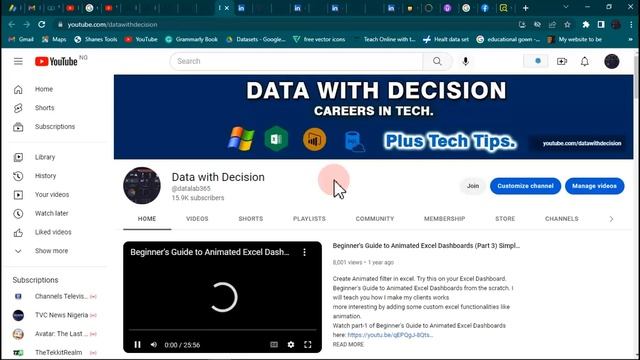This screenshot has width=640, height=360.
Task: Mute the featured video volume
Action: 154,345
